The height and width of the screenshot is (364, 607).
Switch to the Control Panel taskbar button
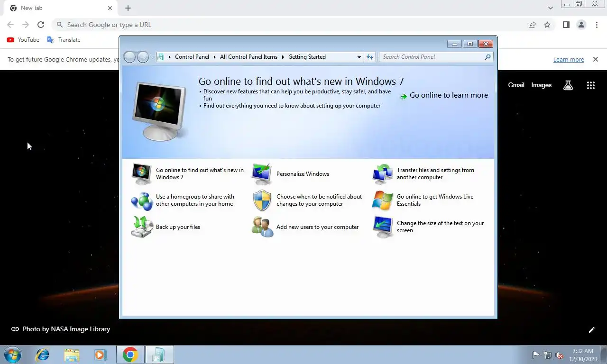pos(159,355)
